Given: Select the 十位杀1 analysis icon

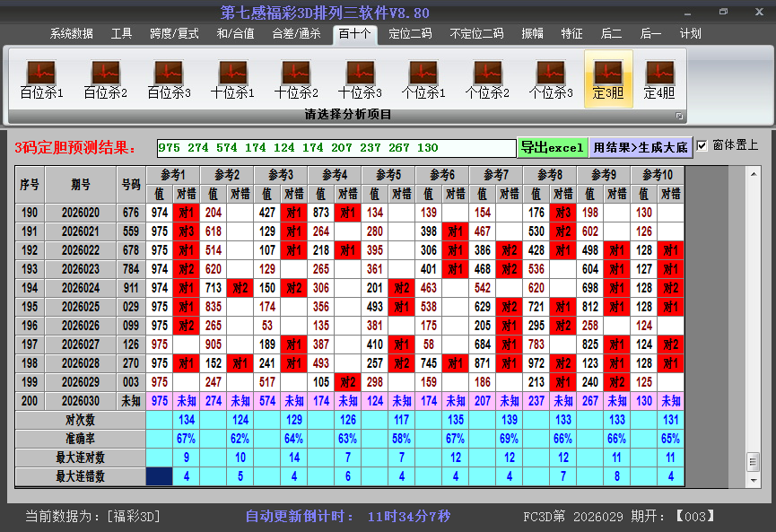Looking at the screenshot, I should tap(231, 76).
